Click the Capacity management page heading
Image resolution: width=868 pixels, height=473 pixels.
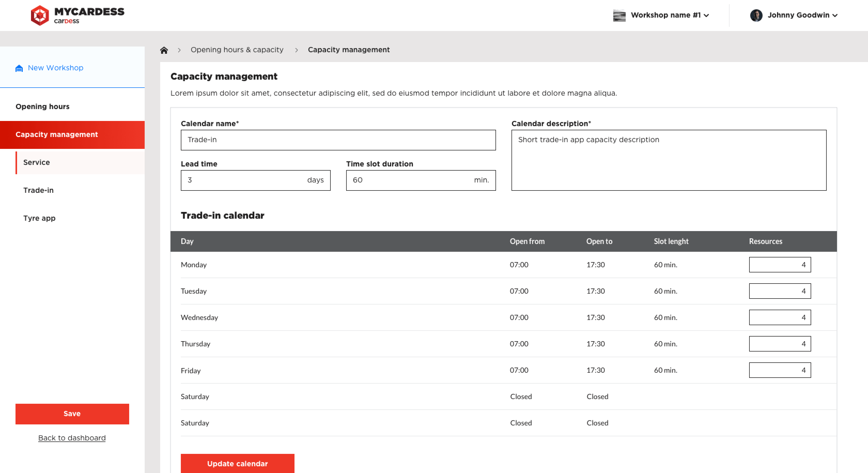[x=224, y=77]
